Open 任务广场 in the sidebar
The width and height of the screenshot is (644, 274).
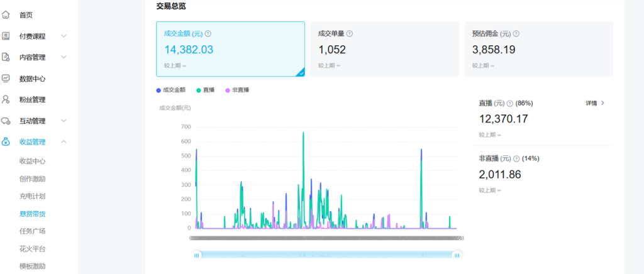[x=32, y=231]
